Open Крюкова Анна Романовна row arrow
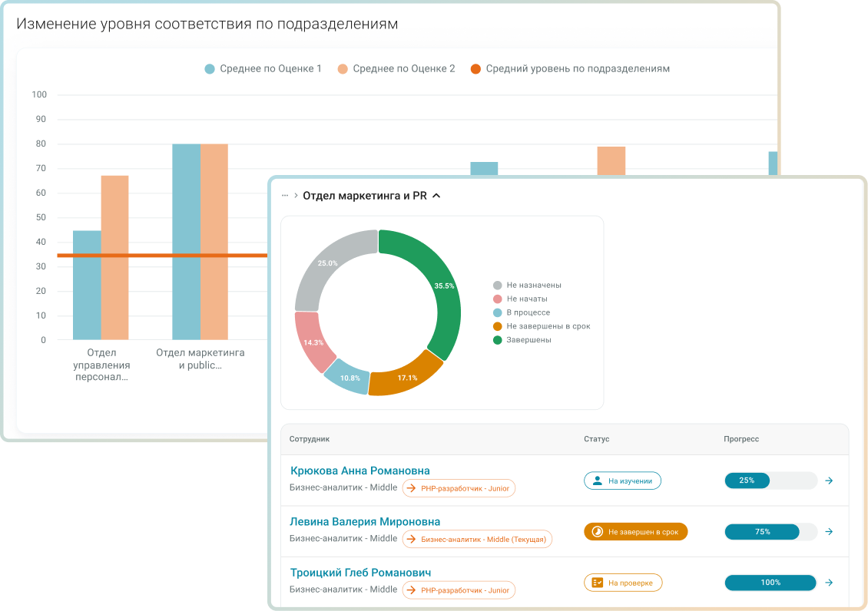This screenshot has width=868, height=611. click(829, 481)
